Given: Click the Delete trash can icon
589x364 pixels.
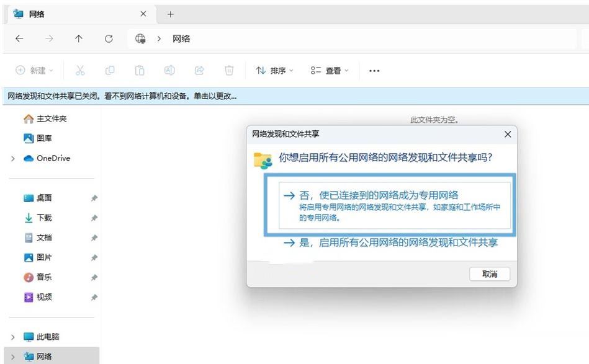Looking at the screenshot, I should click(229, 71).
